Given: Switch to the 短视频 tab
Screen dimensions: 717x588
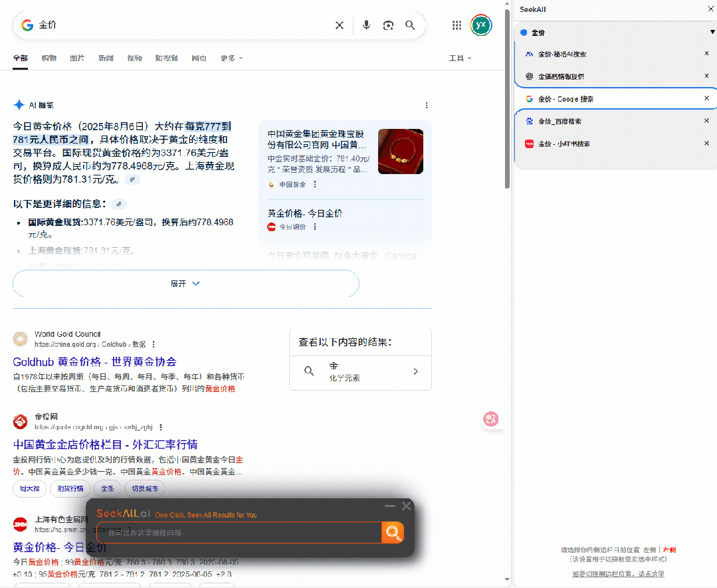Looking at the screenshot, I should click(166, 58).
